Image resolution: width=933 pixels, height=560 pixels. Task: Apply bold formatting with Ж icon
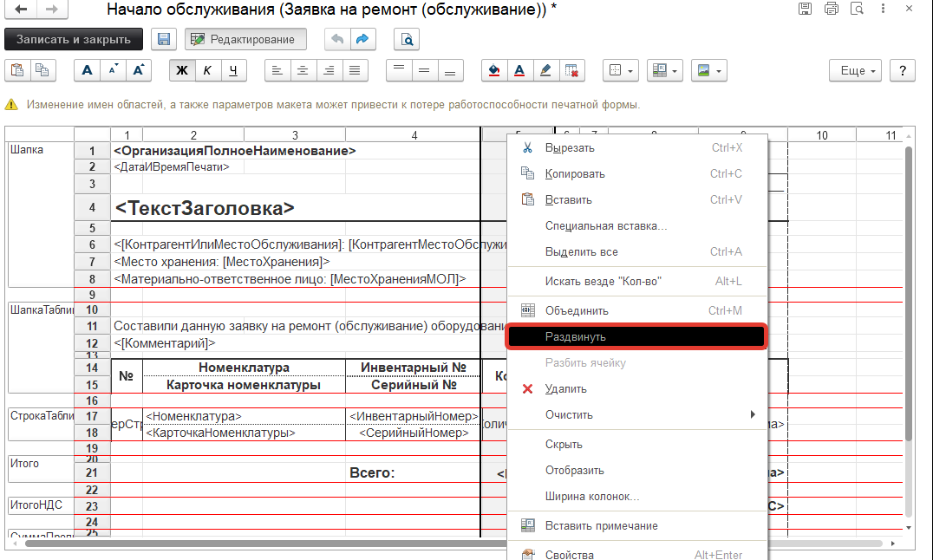182,70
